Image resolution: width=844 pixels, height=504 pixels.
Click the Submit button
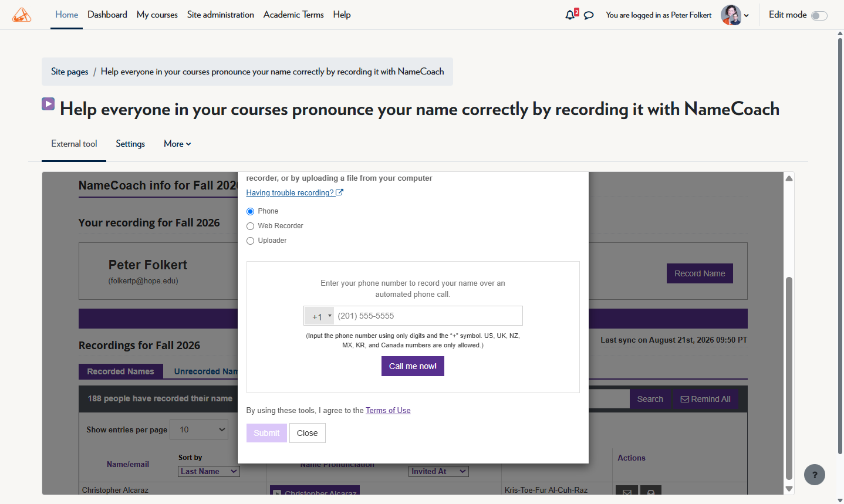tap(266, 433)
